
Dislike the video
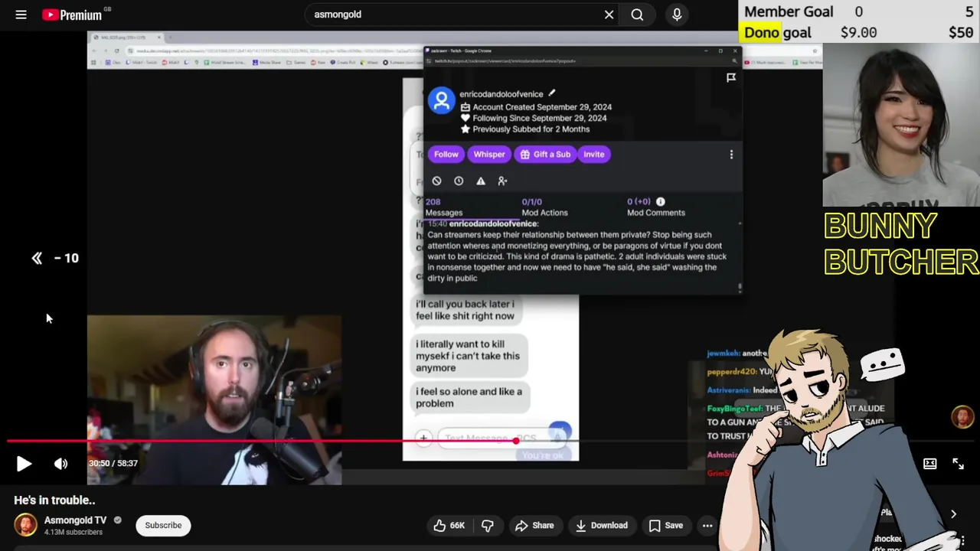487,525
